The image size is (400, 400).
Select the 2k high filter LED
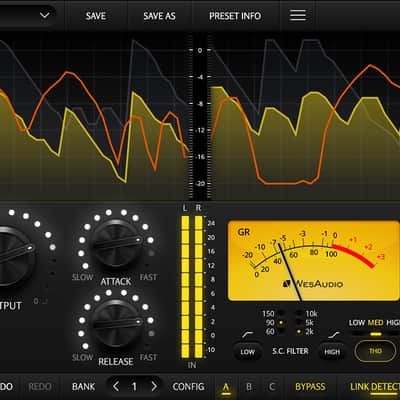[299, 332]
